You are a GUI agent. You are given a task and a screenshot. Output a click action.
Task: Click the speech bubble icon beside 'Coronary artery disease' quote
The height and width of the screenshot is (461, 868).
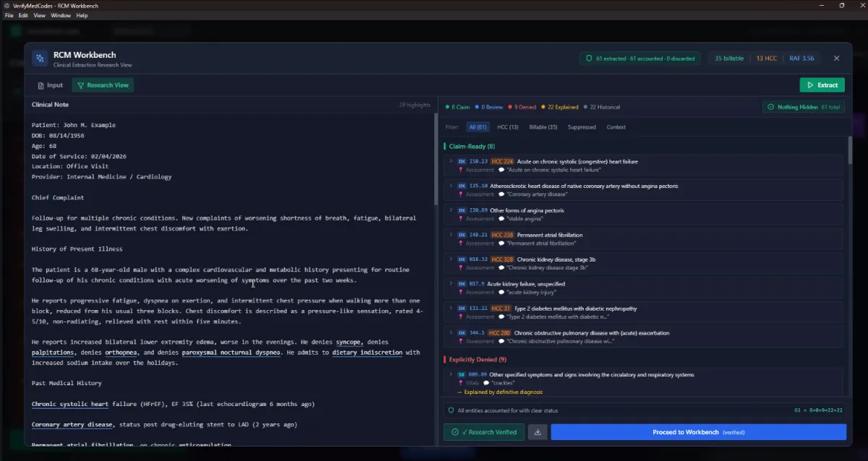point(501,194)
